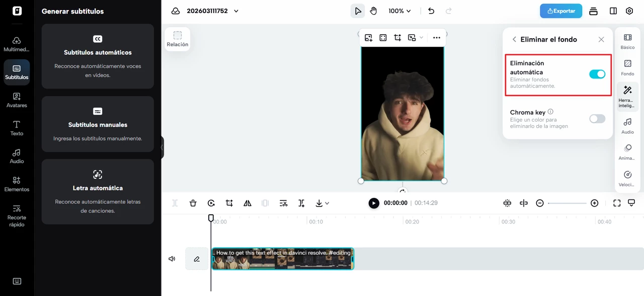This screenshot has height=296, width=644.
Task: Choose Subtítulos automáticos option
Action: click(x=98, y=56)
